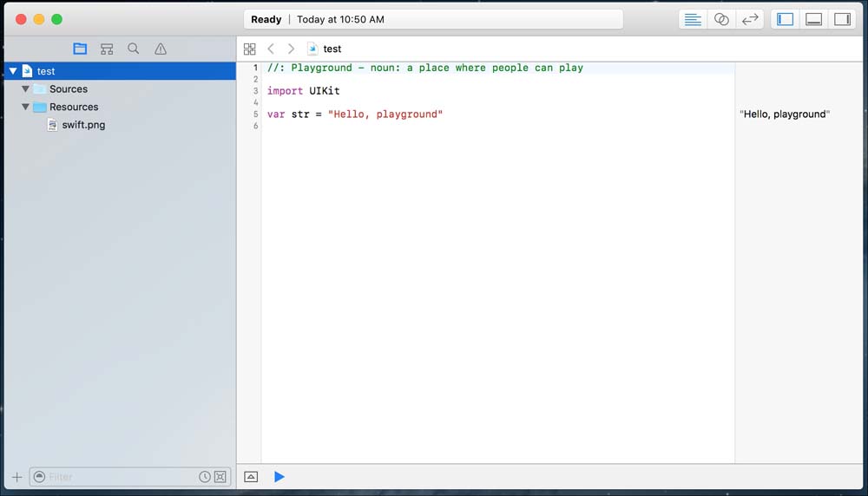Image resolution: width=868 pixels, height=496 pixels.
Task: Go back with the left chevron
Action: pos(271,49)
